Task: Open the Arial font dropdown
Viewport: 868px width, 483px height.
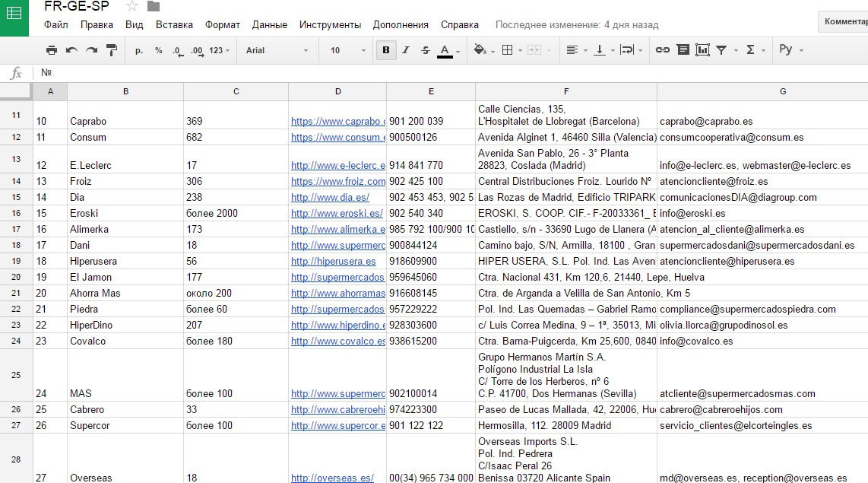Action: click(277, 50)
